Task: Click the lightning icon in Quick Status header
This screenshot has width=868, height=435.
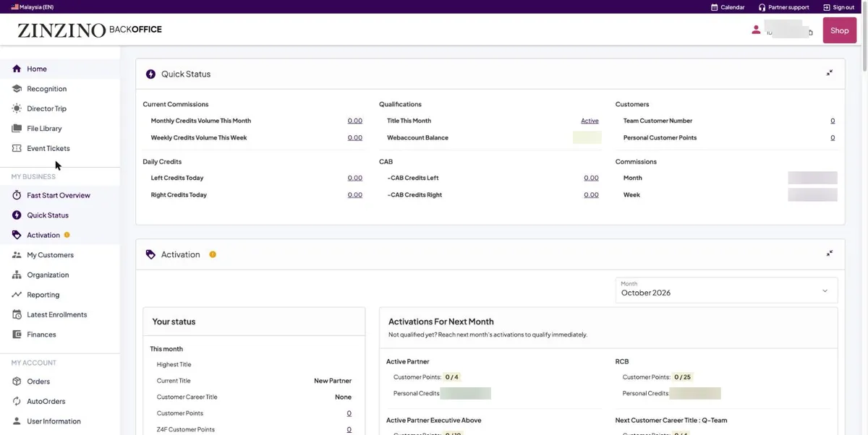Action: pos(150,74)
